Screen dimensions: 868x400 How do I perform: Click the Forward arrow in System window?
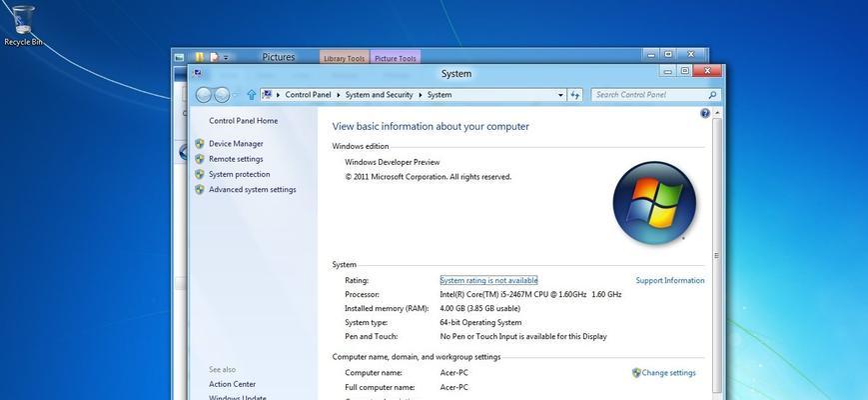click(x=222, y=95)
